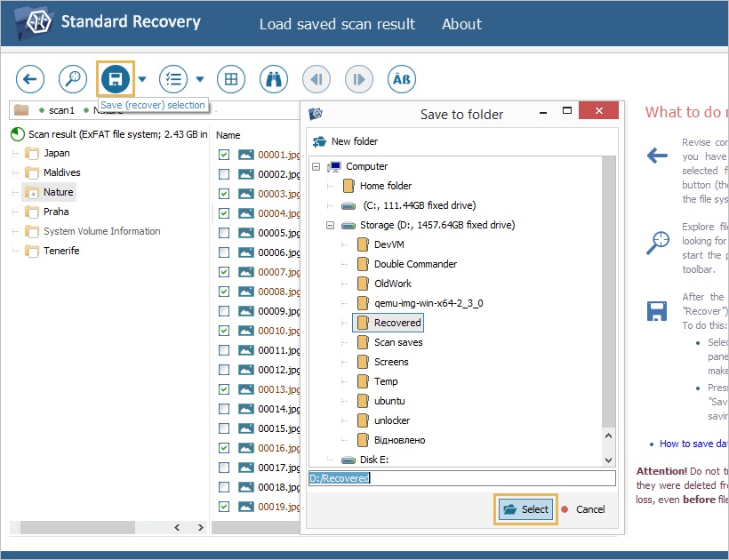
Task: Open the About menu item
Action: [461, 24]
